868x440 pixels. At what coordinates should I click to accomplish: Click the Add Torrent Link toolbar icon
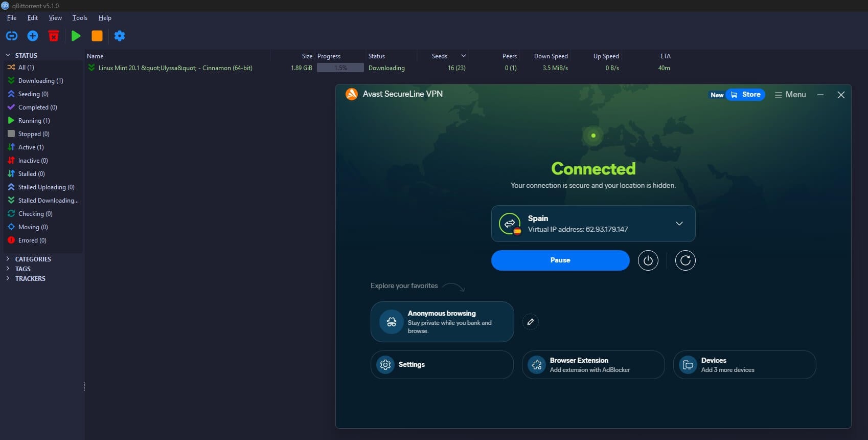tap(12, 36)
